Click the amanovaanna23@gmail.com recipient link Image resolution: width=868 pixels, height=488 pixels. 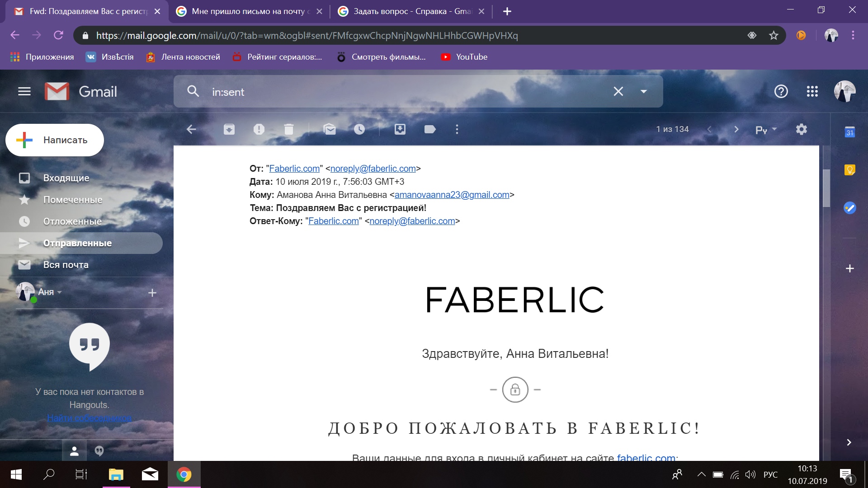[x=452, y=195]
